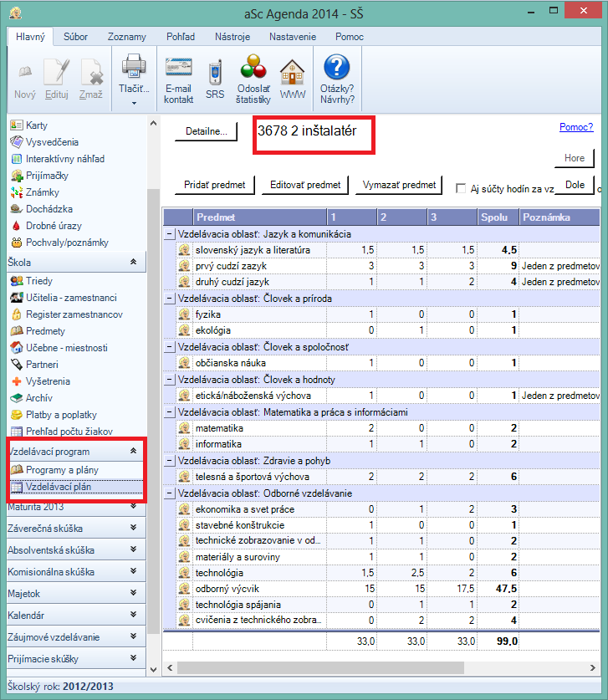This screenshot has width=608, height=700.
Task: Click the Hore button
Action: click(575, 158)
